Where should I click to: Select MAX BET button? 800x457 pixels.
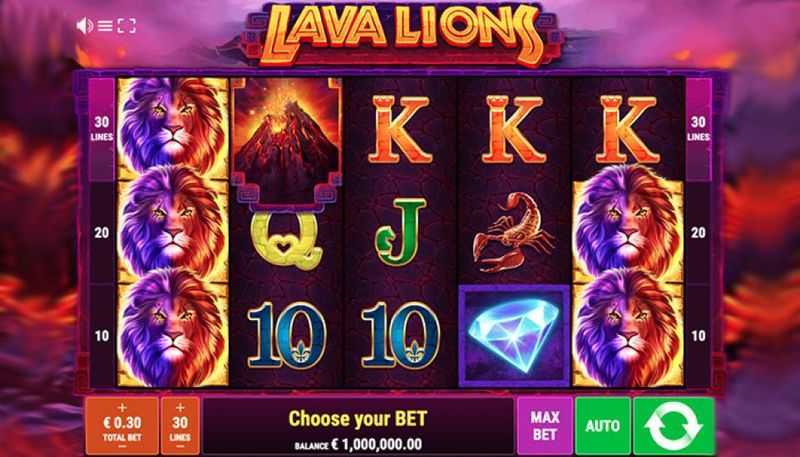point(545,425)
